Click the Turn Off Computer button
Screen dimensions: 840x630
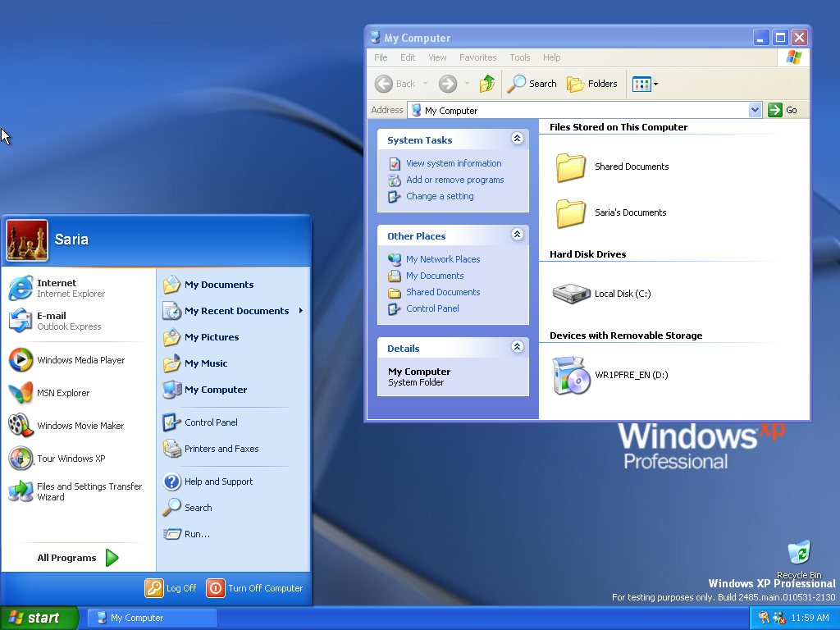pyautogui.click(x=255, y=588)
